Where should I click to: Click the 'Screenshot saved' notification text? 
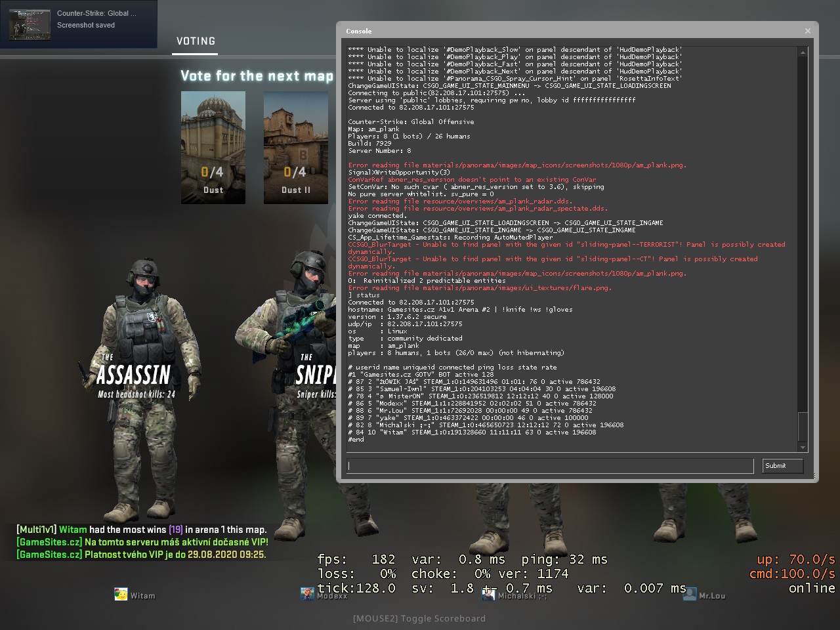pos(86,25)
